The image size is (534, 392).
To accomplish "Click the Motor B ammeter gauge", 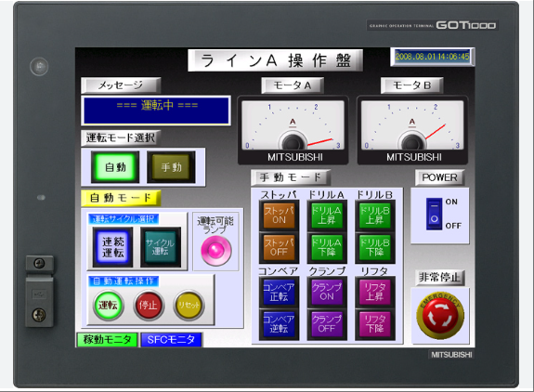I will pos(412,130).
